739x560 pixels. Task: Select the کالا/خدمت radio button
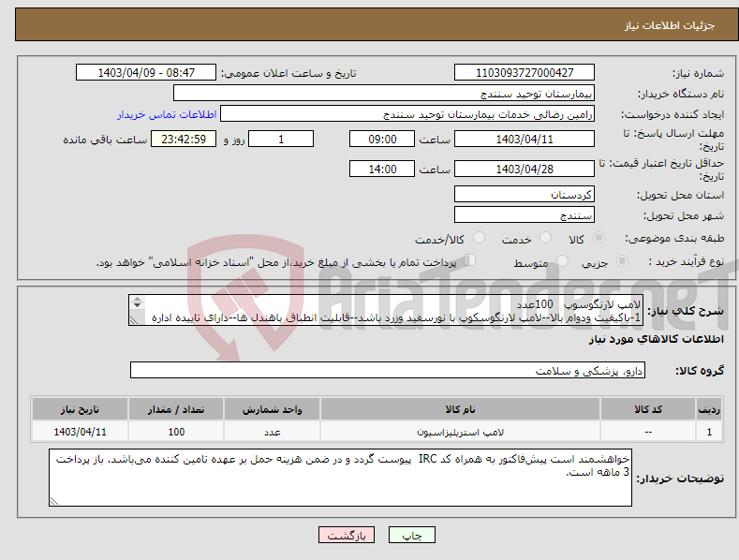[479, 238]
